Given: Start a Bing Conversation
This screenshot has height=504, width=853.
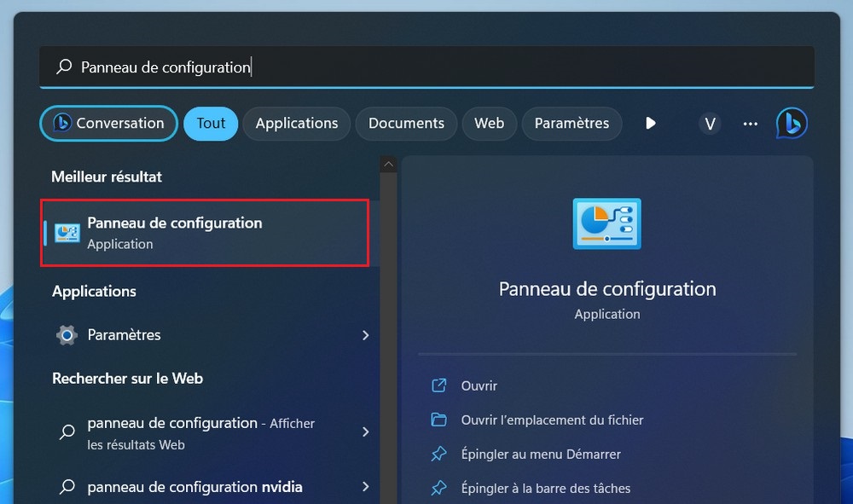Looking at the screenshot, I should (x=108, y=124).
